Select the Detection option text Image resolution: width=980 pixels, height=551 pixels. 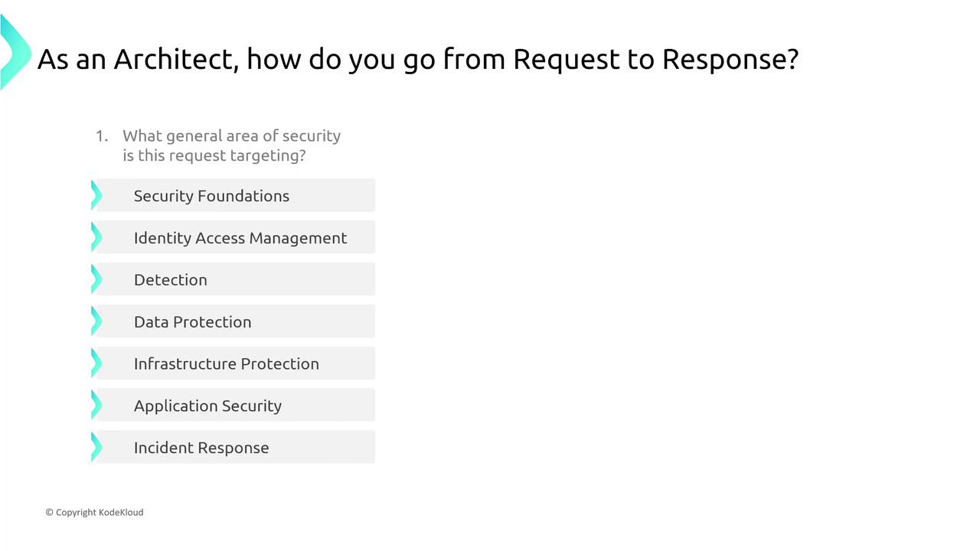(x=171, y=280)
